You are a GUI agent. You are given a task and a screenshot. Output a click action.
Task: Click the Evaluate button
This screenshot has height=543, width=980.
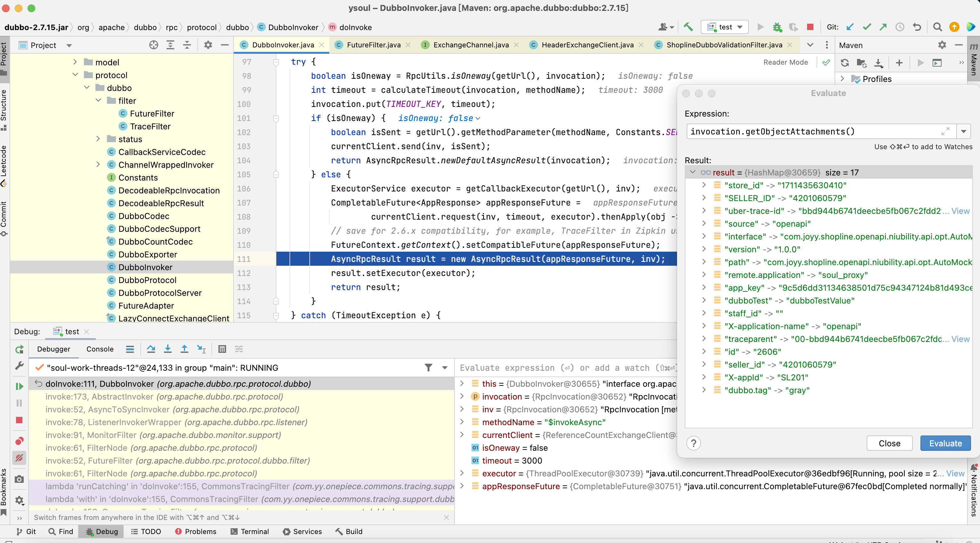pyautogui.click(x=945, y=443)
